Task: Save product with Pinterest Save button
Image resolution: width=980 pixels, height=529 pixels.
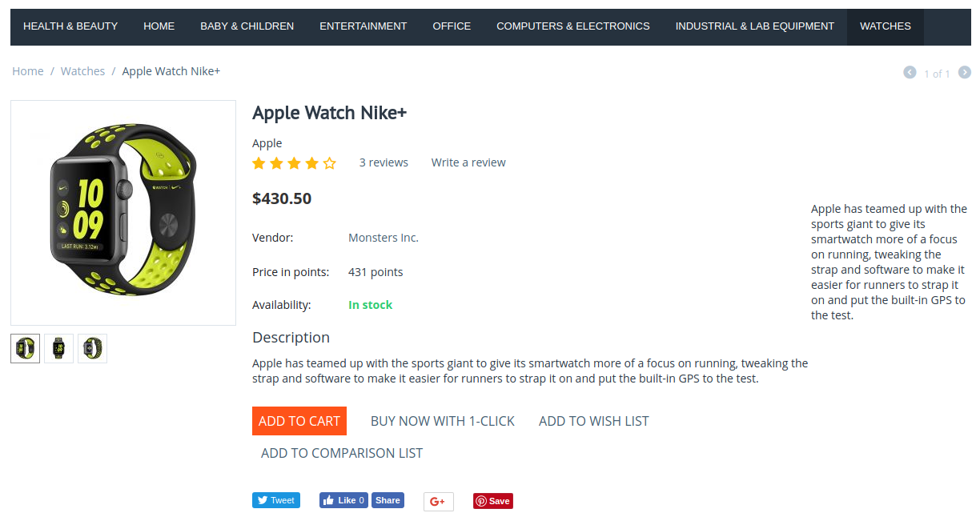Action: (493, 501)
